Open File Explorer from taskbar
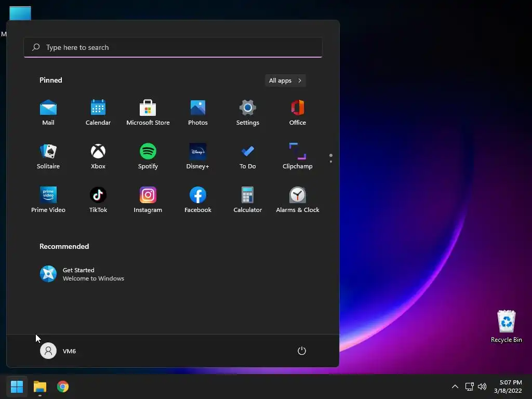Image resolution: width=532 pixels, height=399 pixels. tap(39, 387)
